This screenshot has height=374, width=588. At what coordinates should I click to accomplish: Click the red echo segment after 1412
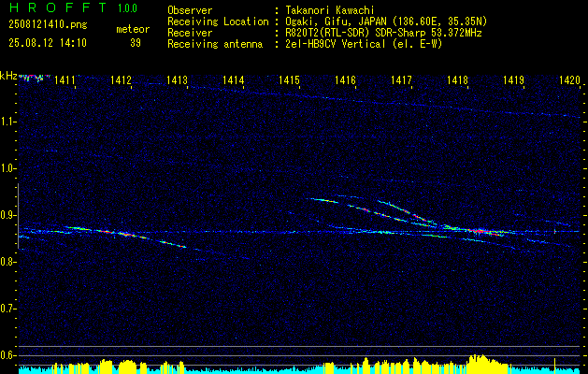coord(126,235)
